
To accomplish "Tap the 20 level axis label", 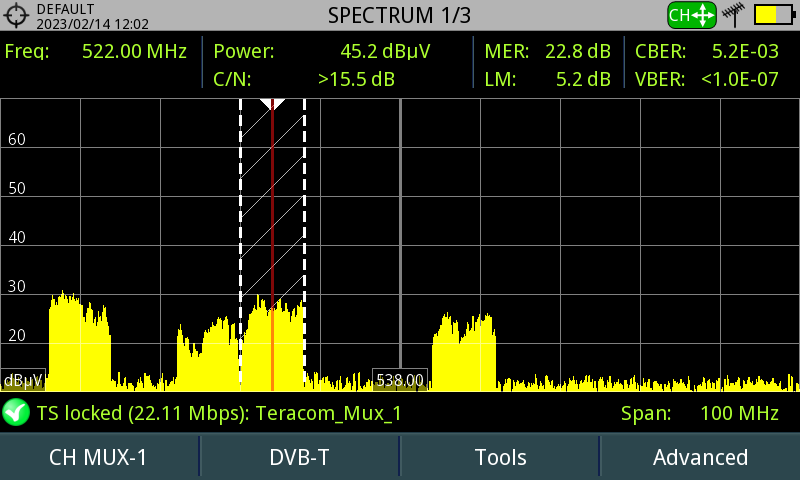I will [17, 335].
